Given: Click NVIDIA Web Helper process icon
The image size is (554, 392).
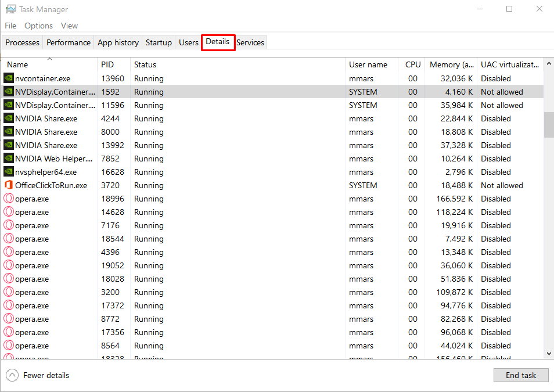Looking at the screenshot, I should [x=9, y=159].
